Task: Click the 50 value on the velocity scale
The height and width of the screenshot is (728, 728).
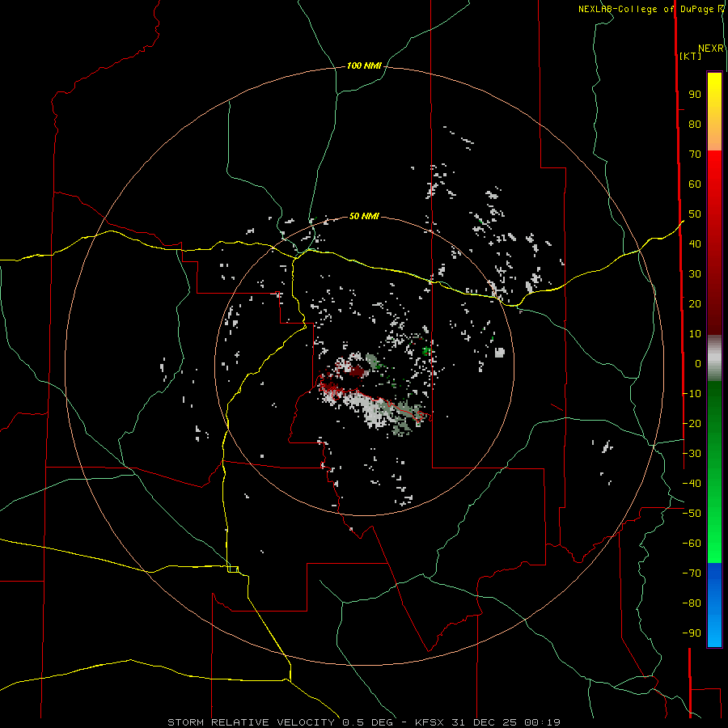Action: click(x=695, y=214)
